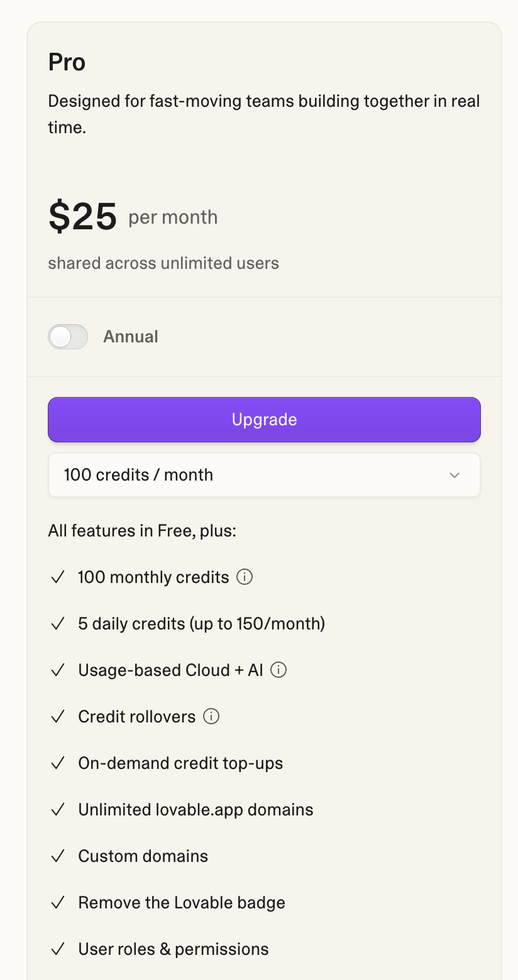Click the Pro plan heading

[x=67, y=62]
